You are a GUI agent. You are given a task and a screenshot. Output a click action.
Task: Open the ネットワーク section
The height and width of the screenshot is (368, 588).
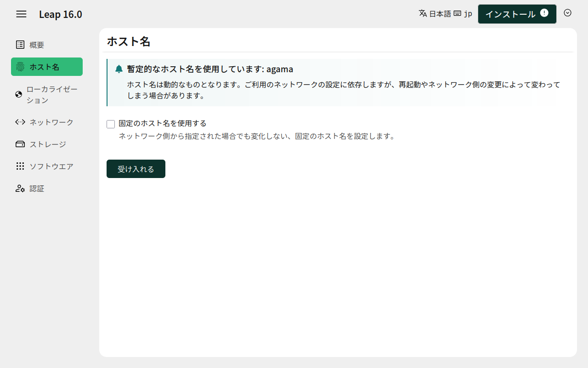pos(47,122)
